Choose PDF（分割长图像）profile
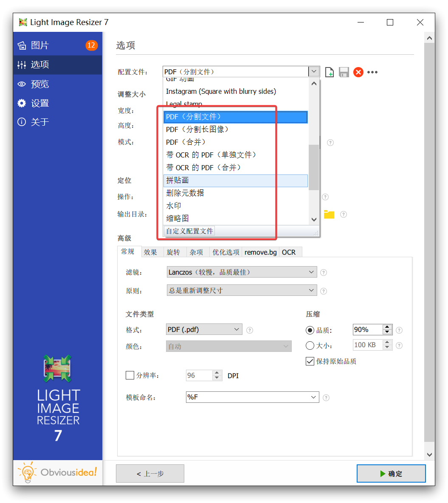Image resolution: width=448 pixels, height=503 pixels. 236,129
